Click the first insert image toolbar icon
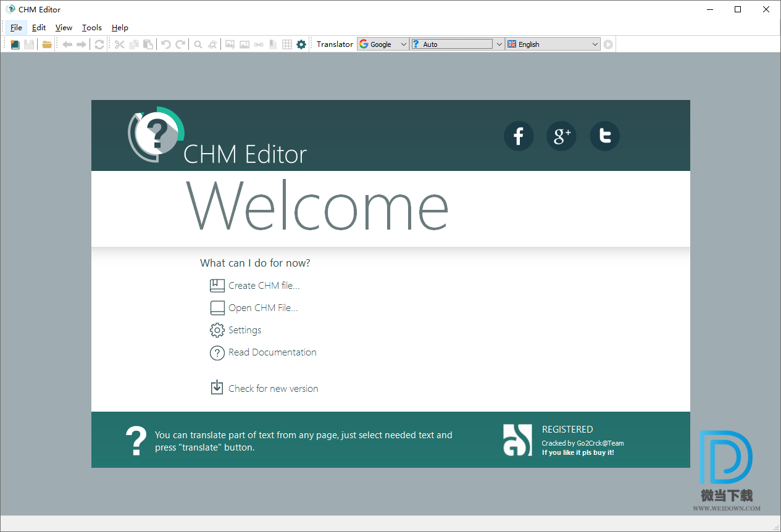This screenshot has height=532, width=781. 230,44
